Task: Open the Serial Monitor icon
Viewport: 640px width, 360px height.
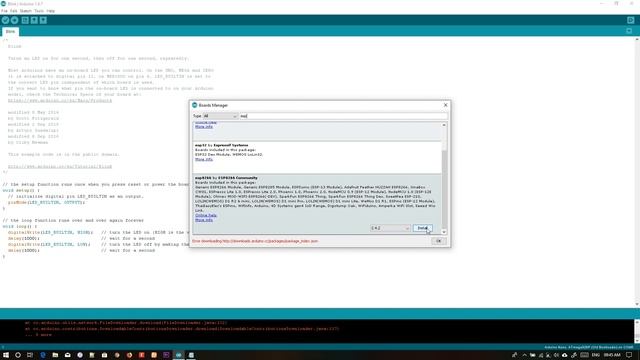Action: point(631,20)
